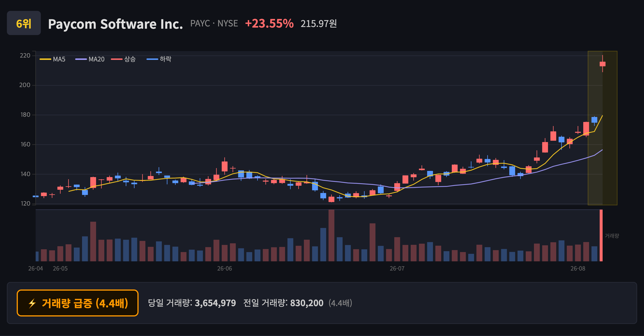Click the 26-04 date axis label
644x336 pixels.
coord(35,269)
